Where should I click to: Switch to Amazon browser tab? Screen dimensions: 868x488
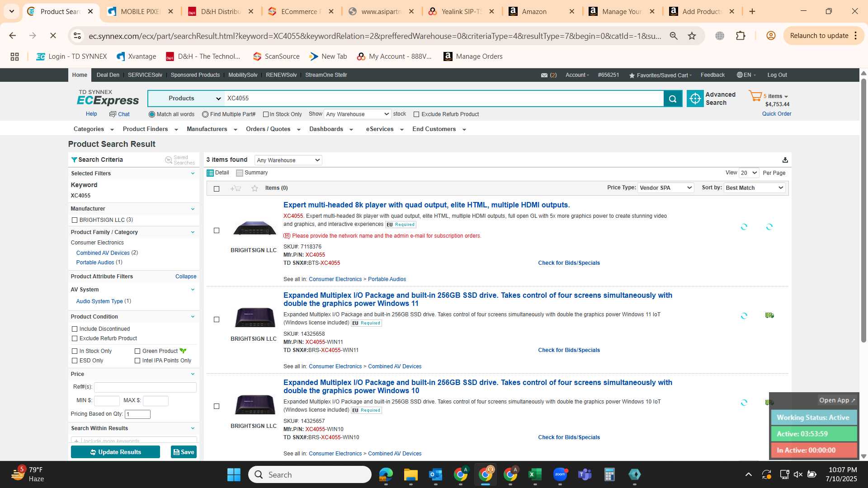[541, 12]
